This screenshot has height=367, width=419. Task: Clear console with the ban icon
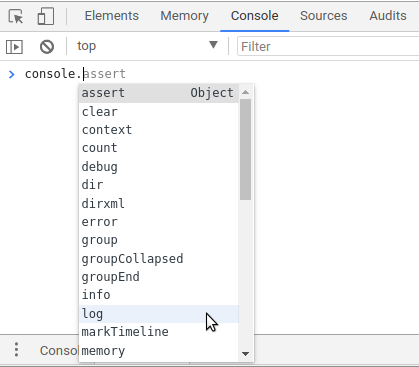[47, 47]
